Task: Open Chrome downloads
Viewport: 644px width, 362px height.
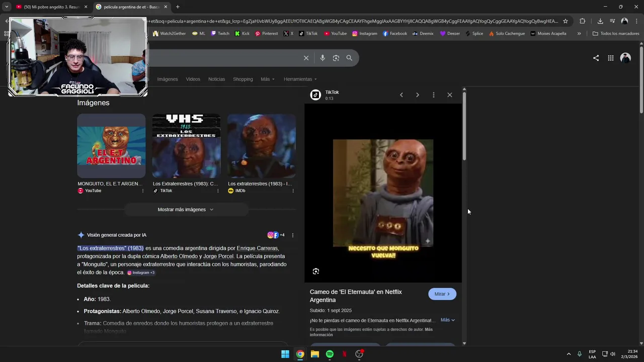Action: click(x=600, y=21)
